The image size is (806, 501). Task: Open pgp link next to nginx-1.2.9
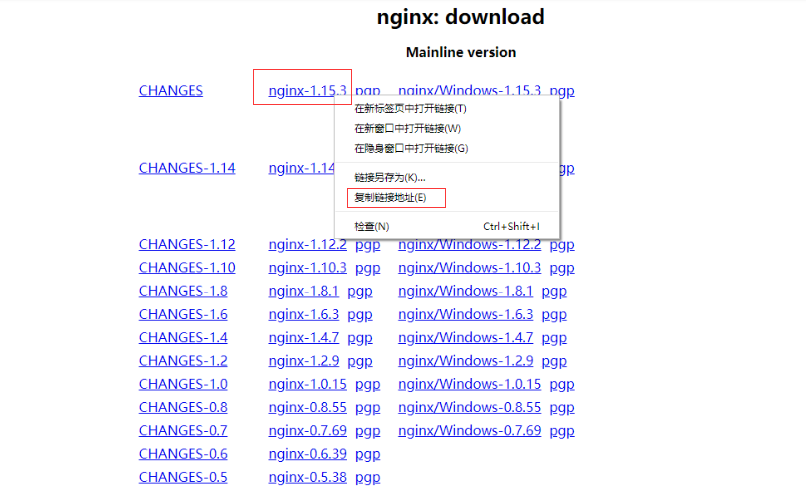click(360, 362)
